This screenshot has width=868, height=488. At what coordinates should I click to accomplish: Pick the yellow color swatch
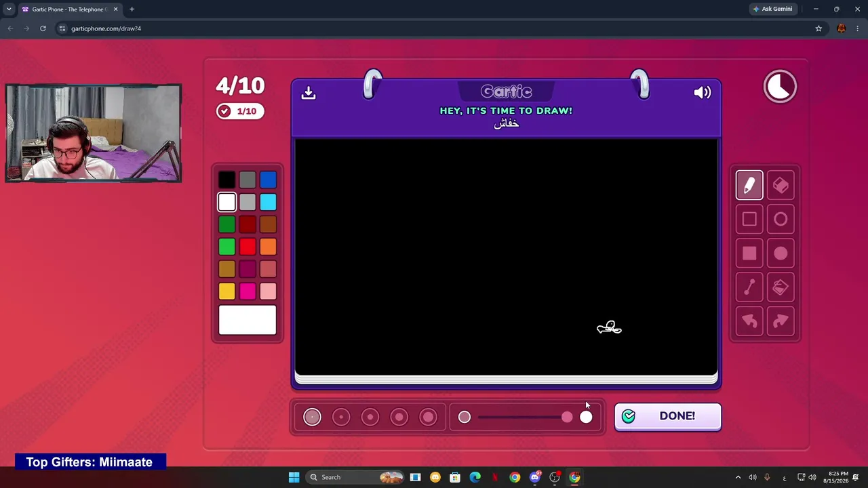[x=227, y=291]
